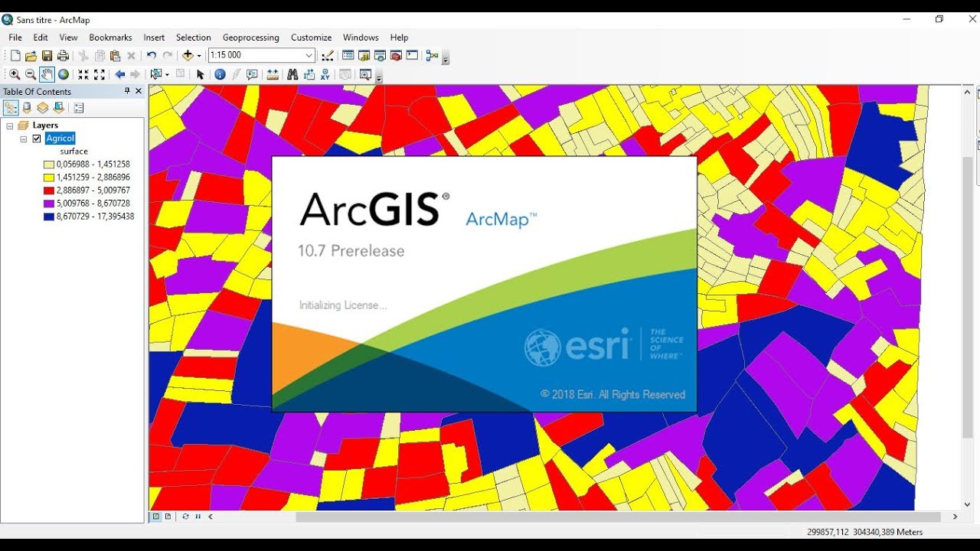Select the Add Data icon

click(x=188, y=55)
